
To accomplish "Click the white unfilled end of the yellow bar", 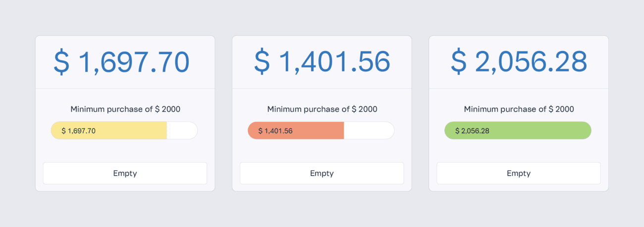I will [x=181, y=130].
